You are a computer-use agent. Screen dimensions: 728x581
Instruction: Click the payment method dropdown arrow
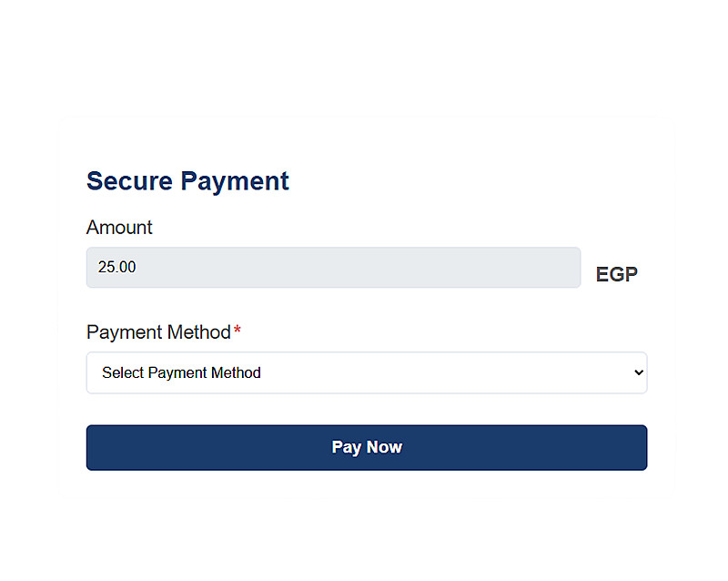[x=639, y=372]
